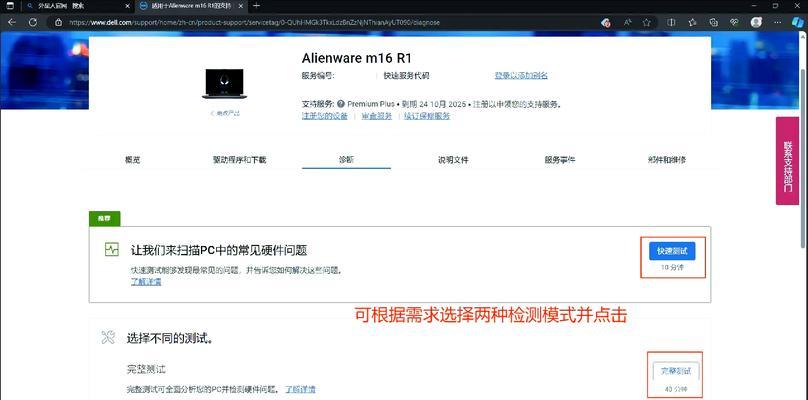Click 了解详情 under the quick scan description
Image resolution: width=808 pixels, height=400 pixels.
(146, 282)
